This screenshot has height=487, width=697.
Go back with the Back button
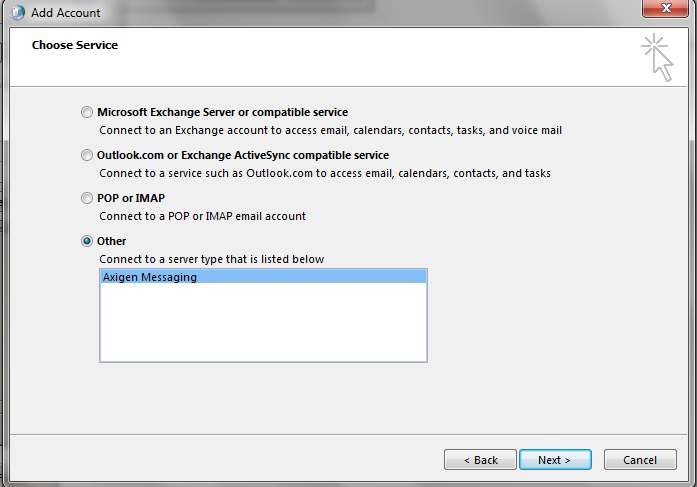pos(480,459)
